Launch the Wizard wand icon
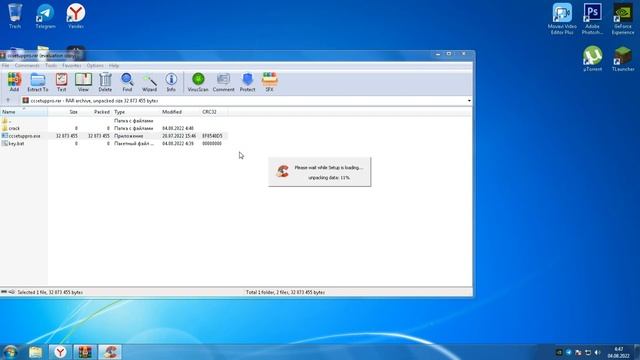 coord(149,82)
